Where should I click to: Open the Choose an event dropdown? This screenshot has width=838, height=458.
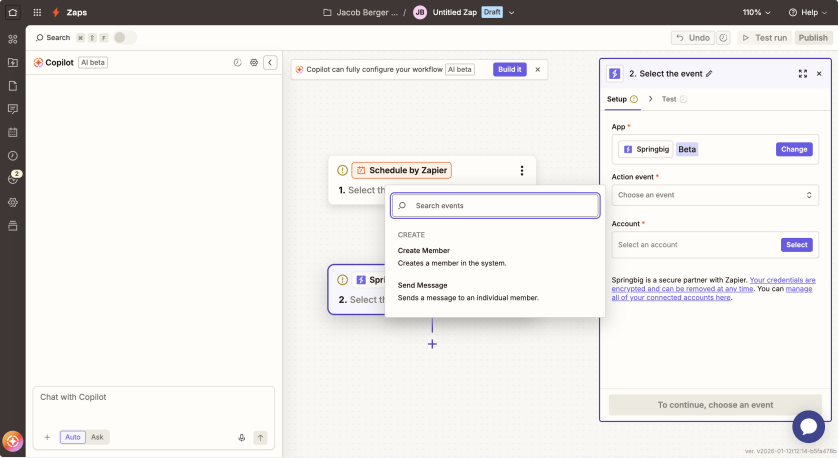[715, 195]
